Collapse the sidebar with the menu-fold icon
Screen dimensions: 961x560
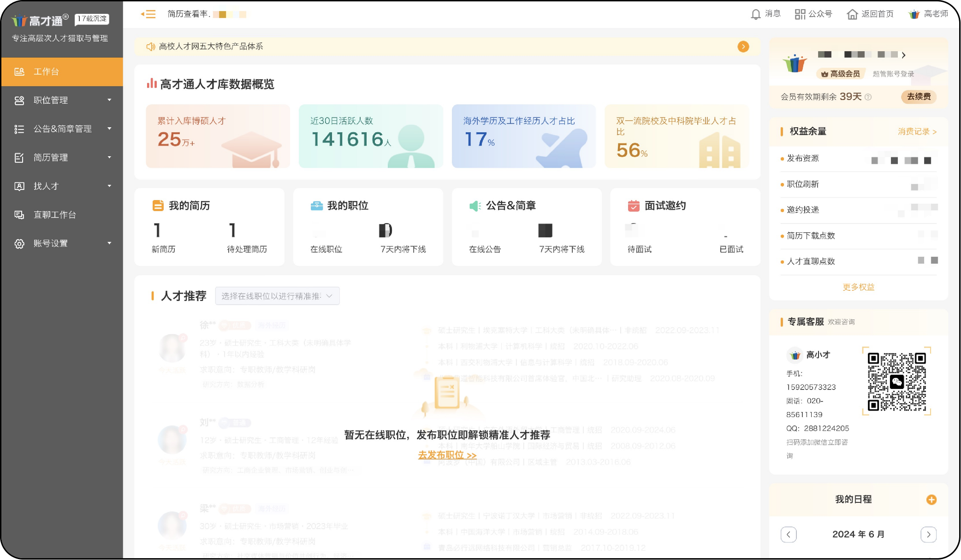(x=148, y=14)
